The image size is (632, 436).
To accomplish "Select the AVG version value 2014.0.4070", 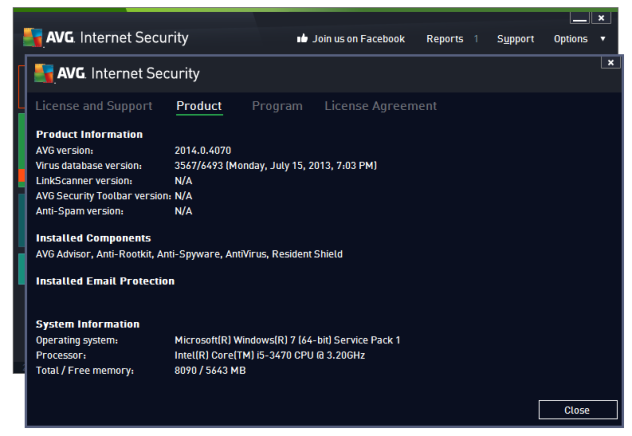I will [203, 150].
